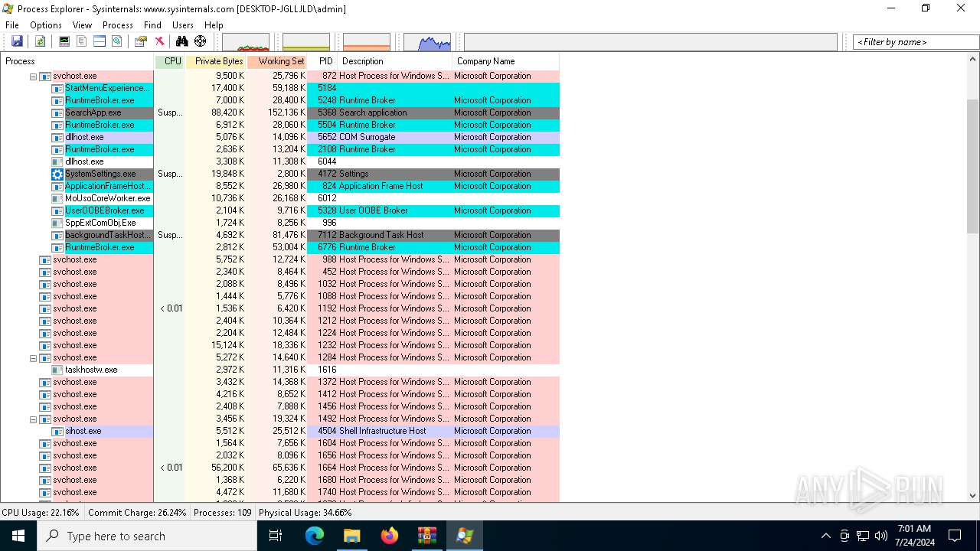Open WinRAR from the taskbar
This screenshot has width=980, height=551.
(x=426, y=536)
